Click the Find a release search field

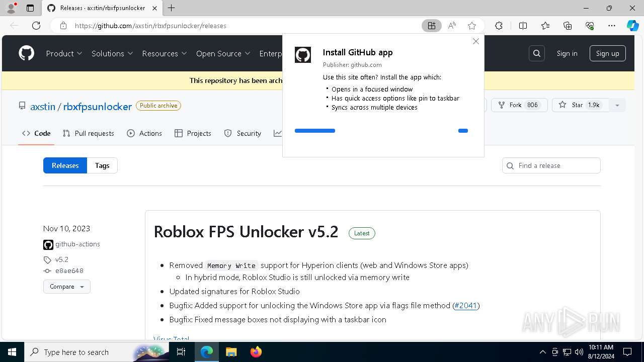pyautogui.click(x=551, y=165)
